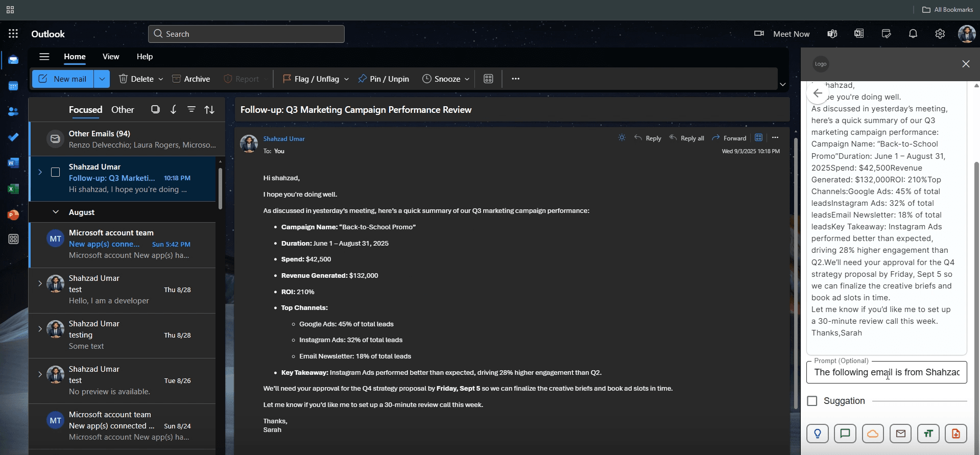Expand the ribbon with the chevron
The width and height of the screenshot is (980, 455).
tap(782, 84)
